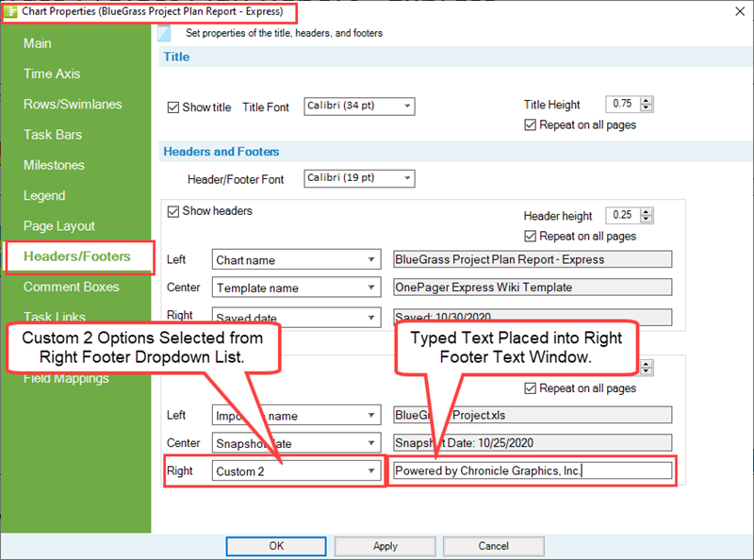754x560 pixels.
Task: Decrease the Header height value
Action: [x=647, y=219]
